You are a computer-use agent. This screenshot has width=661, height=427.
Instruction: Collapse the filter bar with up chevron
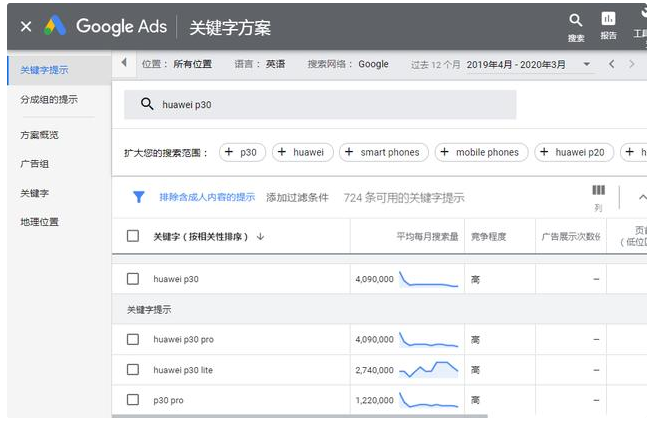(642, 197)
